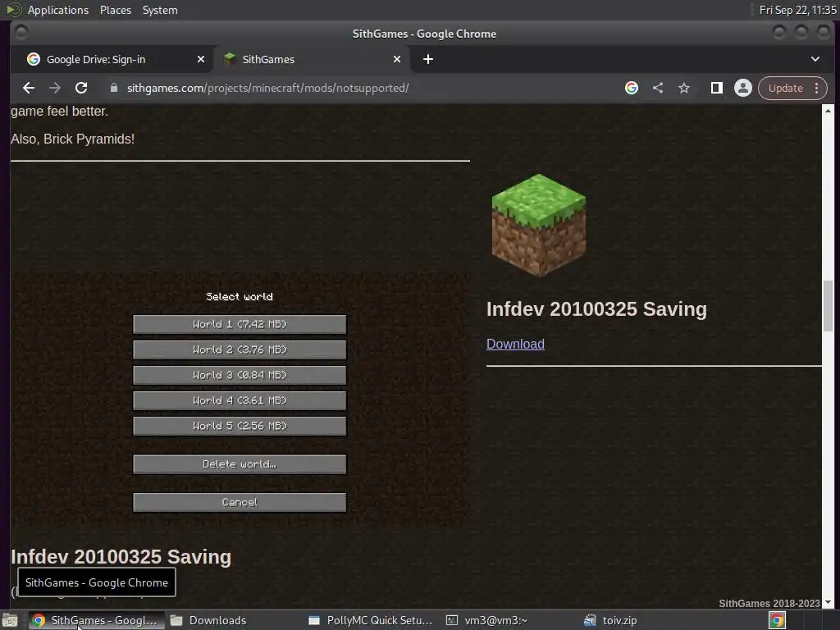Switch to PollyMC Quick Setup taskbar window
840x630 pixels.
(371, 620)
